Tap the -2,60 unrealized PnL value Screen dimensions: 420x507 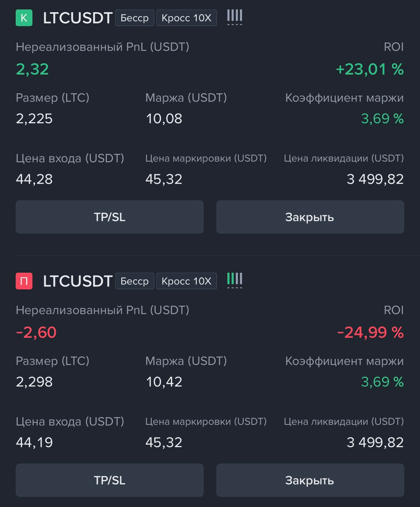36,333
